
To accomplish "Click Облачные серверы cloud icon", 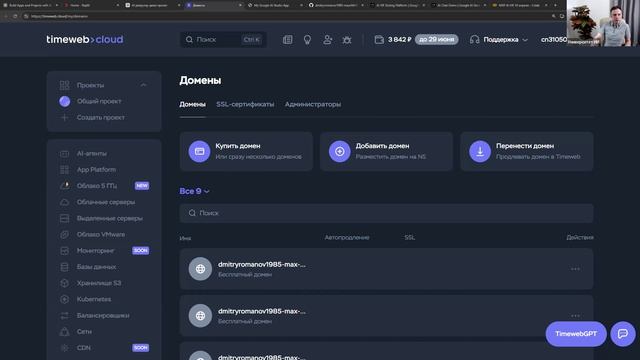I will point(64,202).
